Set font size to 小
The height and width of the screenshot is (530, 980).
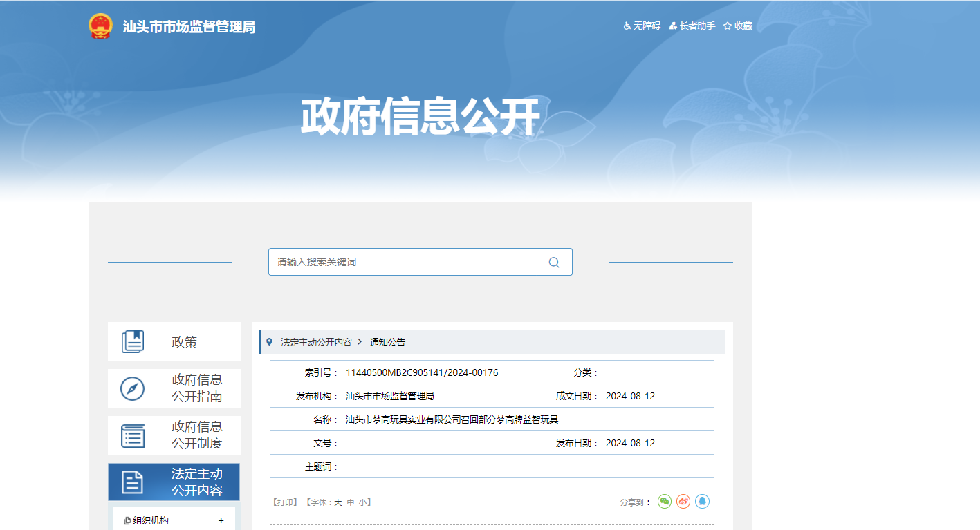click(x=362, y=503)
